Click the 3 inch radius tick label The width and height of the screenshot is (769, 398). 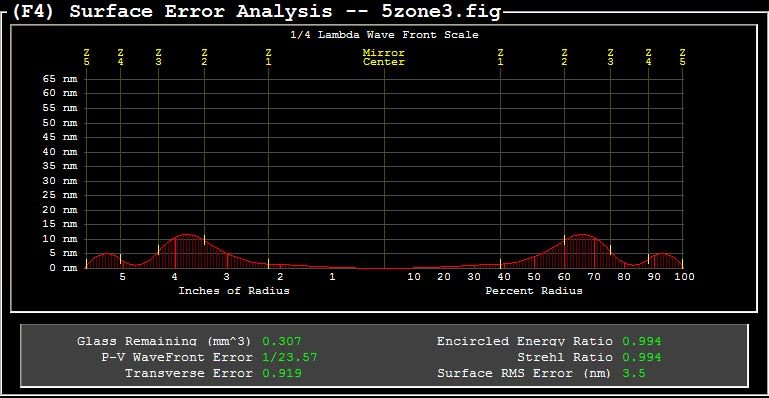(x=227, y=276)
